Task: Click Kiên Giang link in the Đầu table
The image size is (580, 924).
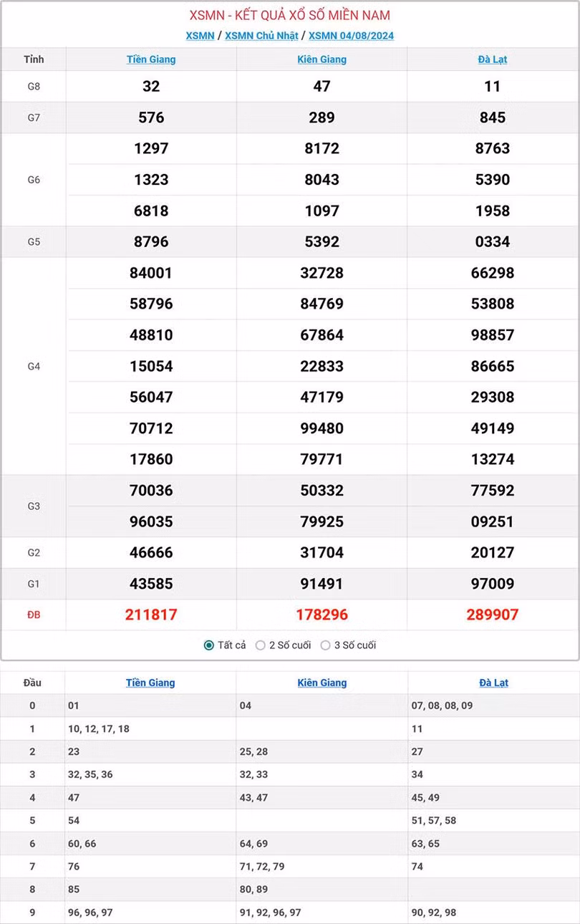Action: click(x=322, y=683)
